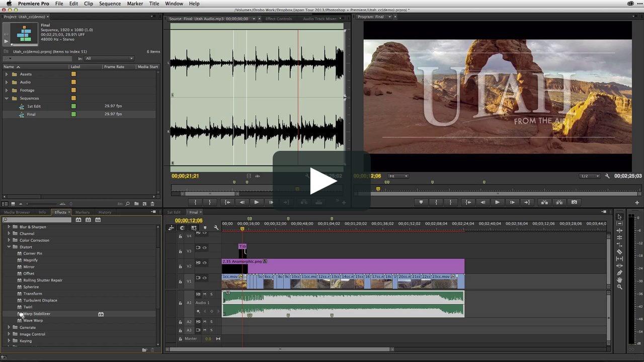Click the Effects panel search field
Screen dimensions: 644x362
point(37,220)
